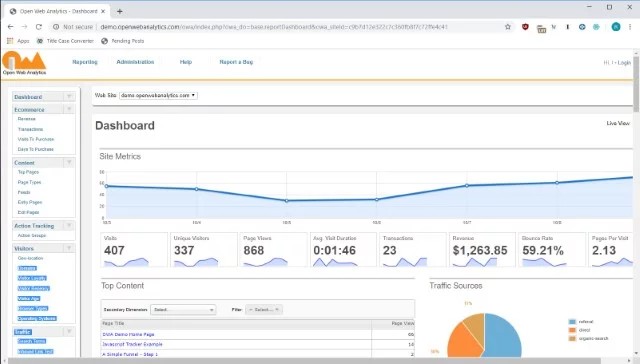This screenshot has height=364, width=640.
Task: Collapse the Traffic sidebar section arrow
Action: (69, 332)
